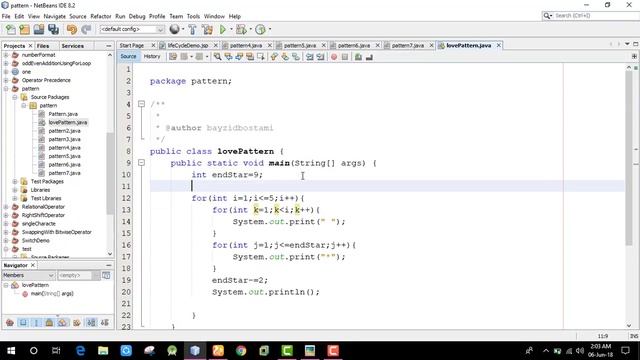Close the Navigator panel

(x=33, y=265)
